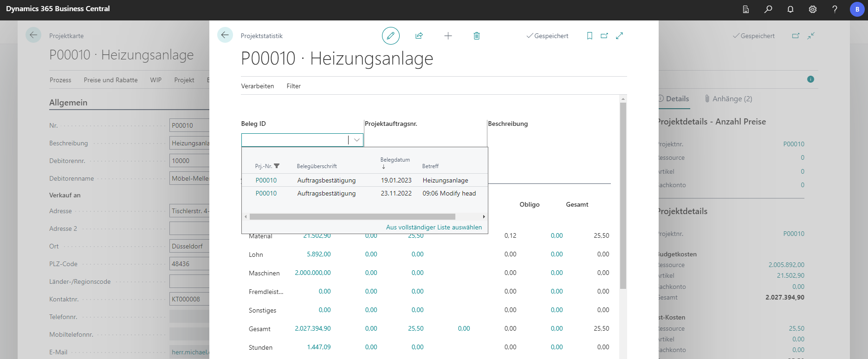The width and height of the screenshot is (868, 359).
Task: Click 'Aus vollständiger Liste auswählen' link
Action: click(434, 227)
